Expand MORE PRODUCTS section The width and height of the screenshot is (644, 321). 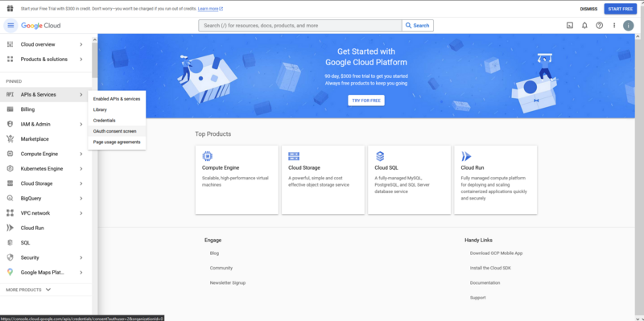point(28,290)
